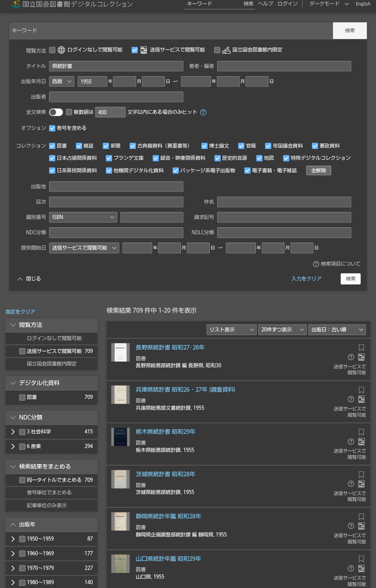Open the リスト表示 view mode dropdown
Viewport: 376px width, 588px height.
[232, 330]
